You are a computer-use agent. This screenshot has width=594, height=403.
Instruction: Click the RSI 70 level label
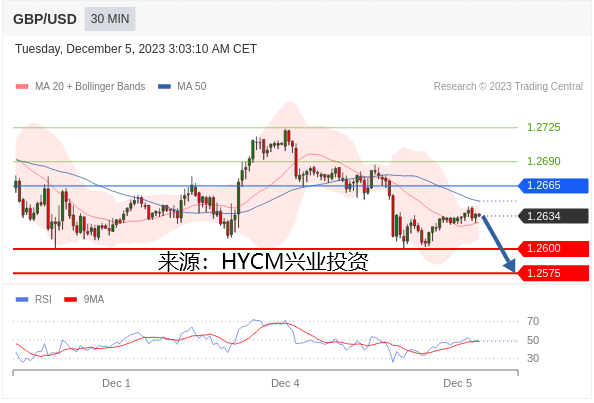(x=533, y=321)
